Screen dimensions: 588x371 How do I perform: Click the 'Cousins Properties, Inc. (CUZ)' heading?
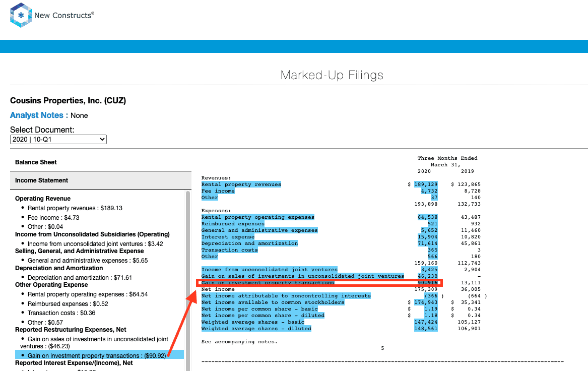tap(68, 100)
